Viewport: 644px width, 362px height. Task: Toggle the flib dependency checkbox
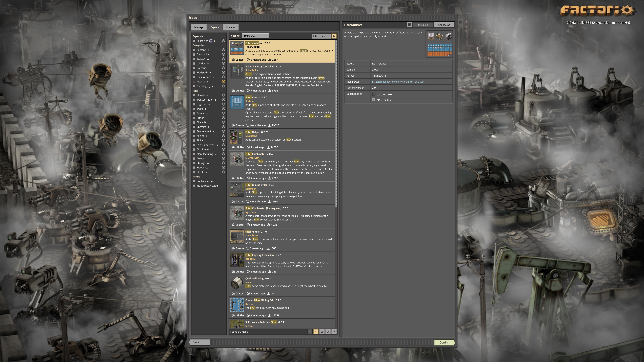(x=373, y=100)
